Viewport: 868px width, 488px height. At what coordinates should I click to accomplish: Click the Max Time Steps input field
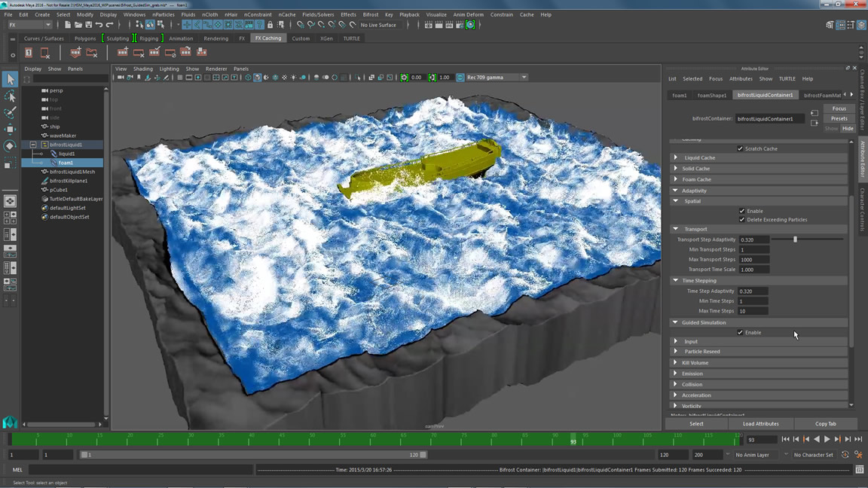click(753, 311)
